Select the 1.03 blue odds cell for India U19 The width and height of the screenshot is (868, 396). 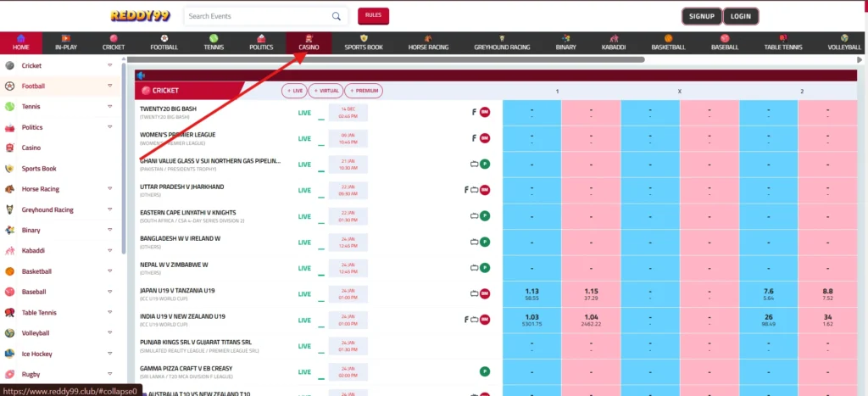tap(531, 319)
